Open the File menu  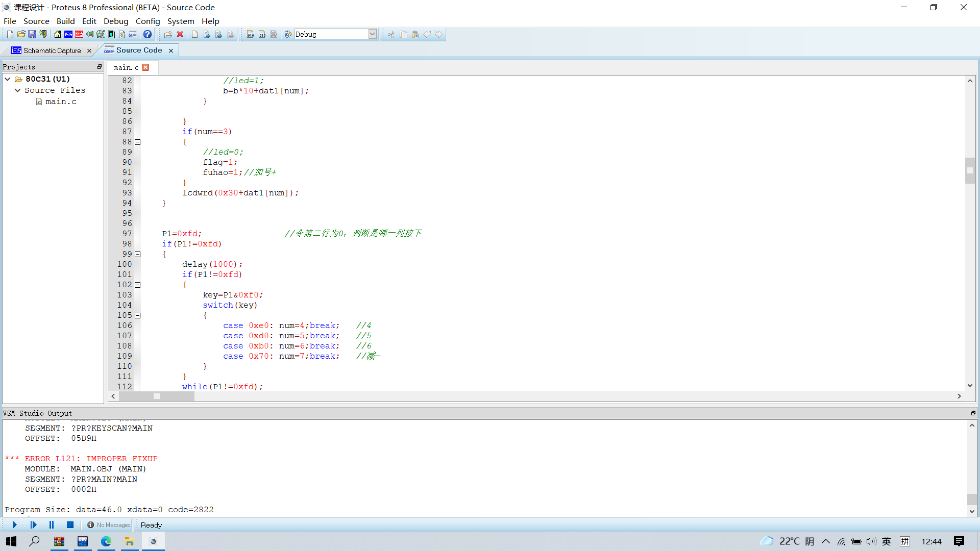[x=10, y=21]
